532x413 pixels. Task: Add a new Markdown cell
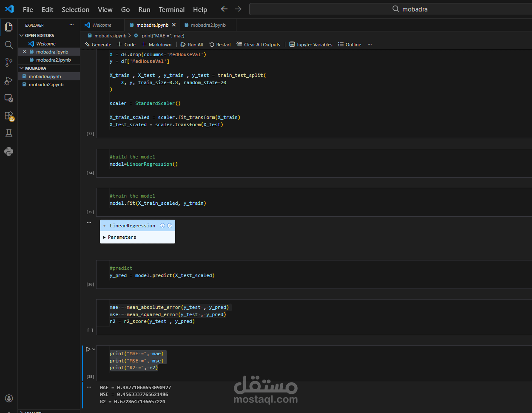point(156,44)
